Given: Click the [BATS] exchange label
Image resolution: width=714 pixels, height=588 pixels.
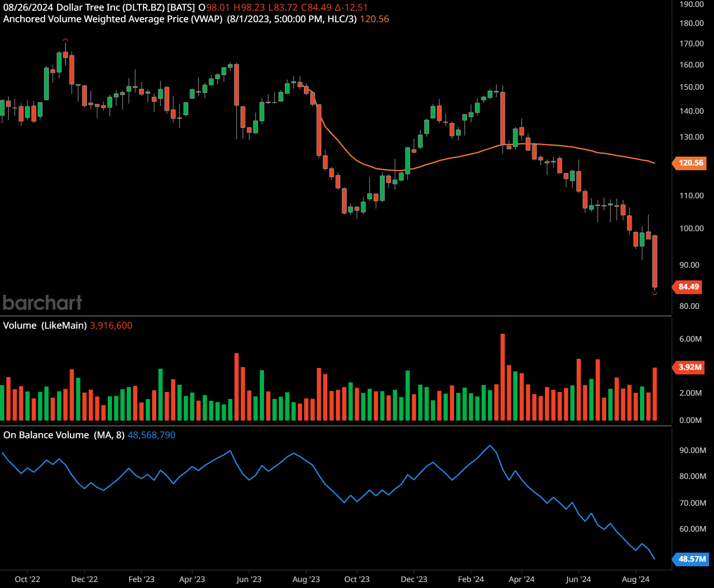Looking at the screenshot, I should click(x=181, y=7).
